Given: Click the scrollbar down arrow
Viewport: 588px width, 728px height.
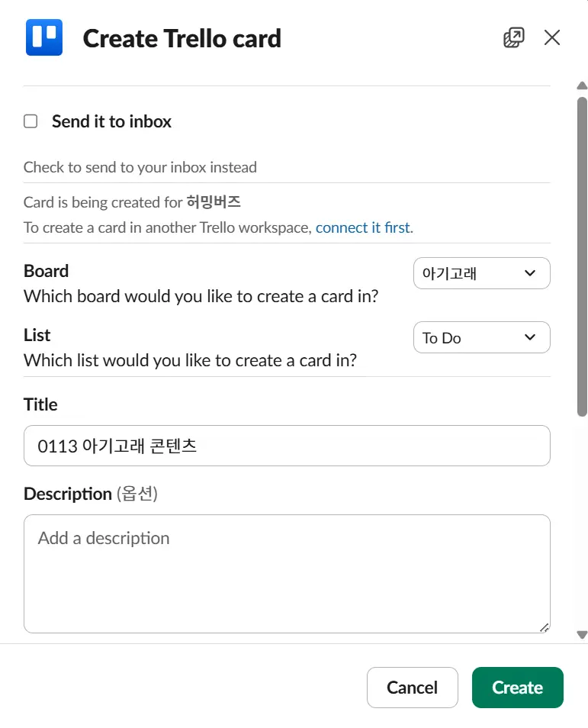Looking at the screenshot, I should tap(582, 634).
